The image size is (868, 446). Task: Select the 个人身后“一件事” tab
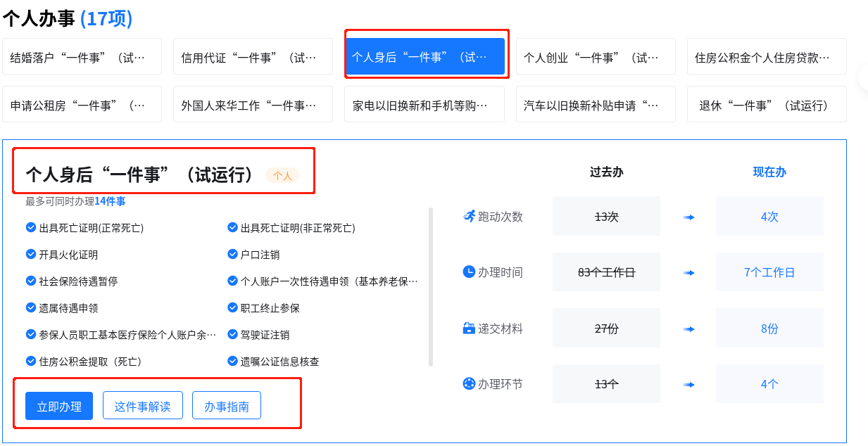click(x=424, y=57)
